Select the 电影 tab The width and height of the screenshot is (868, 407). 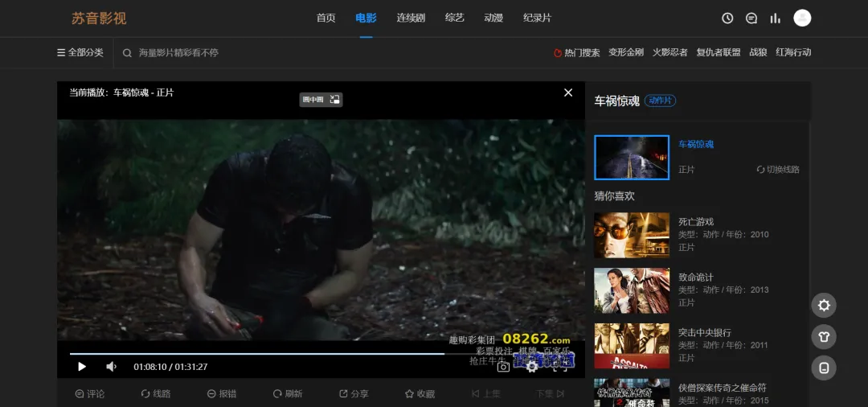pyautogui.click(x=366, y=18)
